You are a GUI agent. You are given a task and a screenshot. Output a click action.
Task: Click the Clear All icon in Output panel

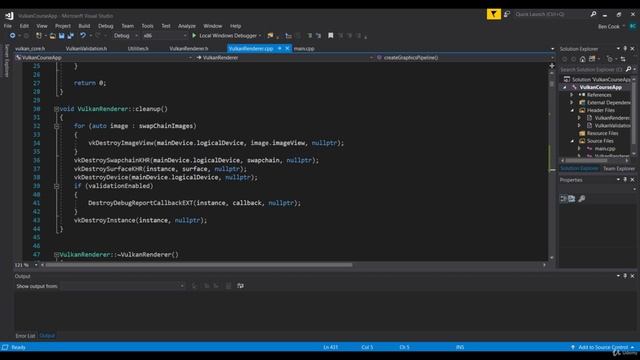pyautogui.click(x=228, y=286)
